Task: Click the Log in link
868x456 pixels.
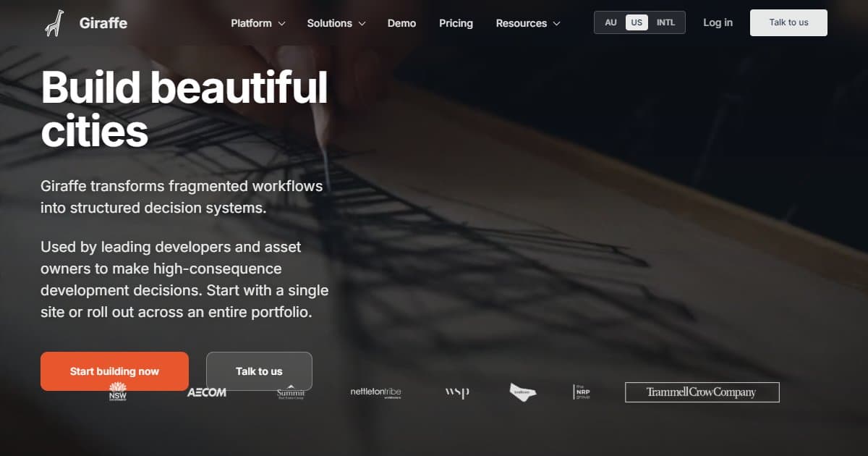Action: click(718, 22)
